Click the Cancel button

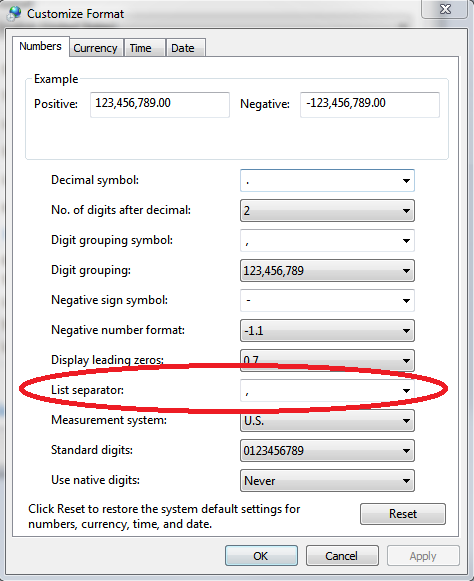click(342, 555)
